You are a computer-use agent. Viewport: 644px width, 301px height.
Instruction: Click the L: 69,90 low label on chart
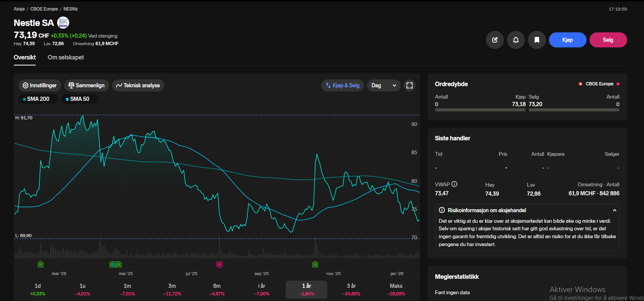(23, 236)
